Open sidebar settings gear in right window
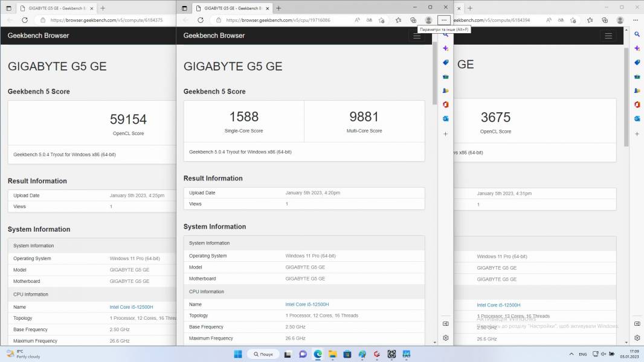Viewport: 644px width, 362px height. pyautogui.click(x=637, y=338)
